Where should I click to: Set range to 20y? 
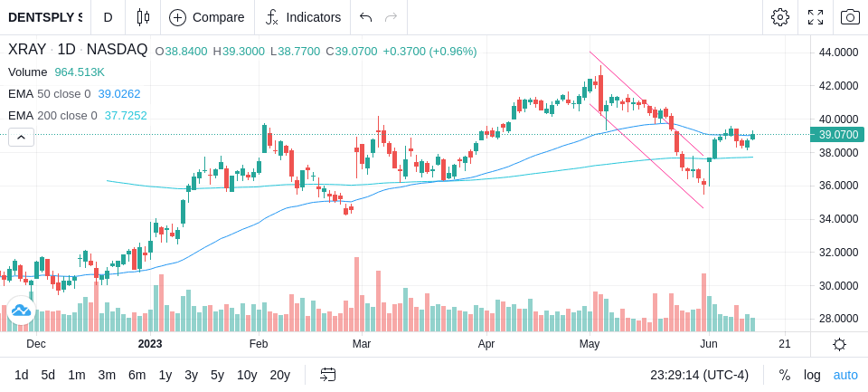pos(279,376)
